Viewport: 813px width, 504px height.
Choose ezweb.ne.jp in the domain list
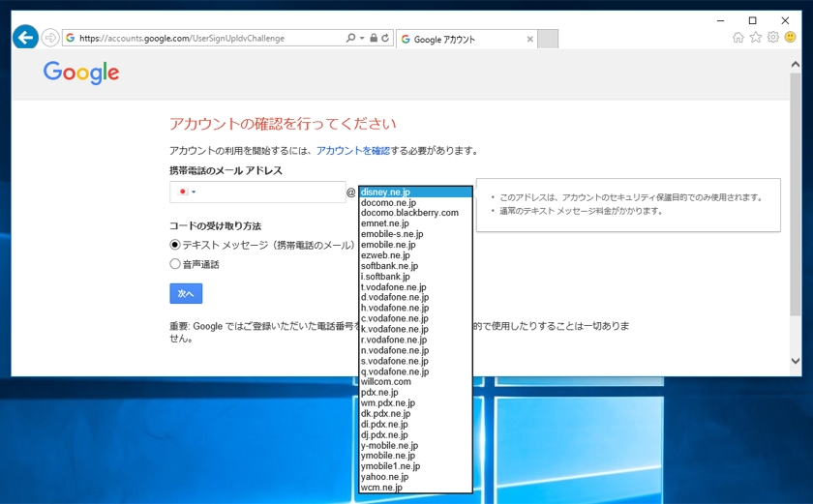(415, 255)
